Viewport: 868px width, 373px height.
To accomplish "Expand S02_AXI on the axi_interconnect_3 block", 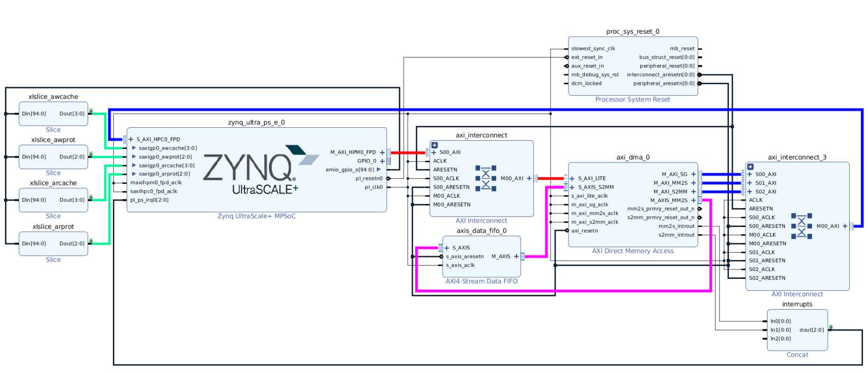I will tap(750, 192).
